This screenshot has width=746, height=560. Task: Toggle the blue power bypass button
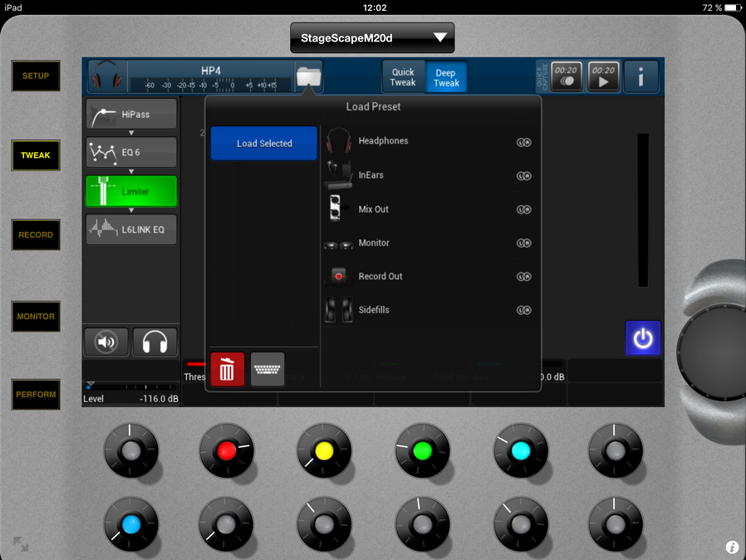[643, 338]
